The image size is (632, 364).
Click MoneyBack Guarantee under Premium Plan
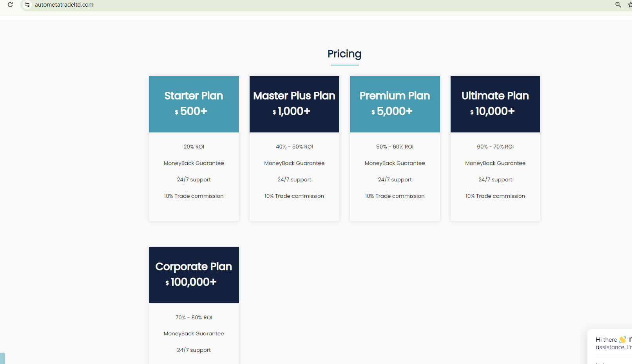click(x=395, y=163)
